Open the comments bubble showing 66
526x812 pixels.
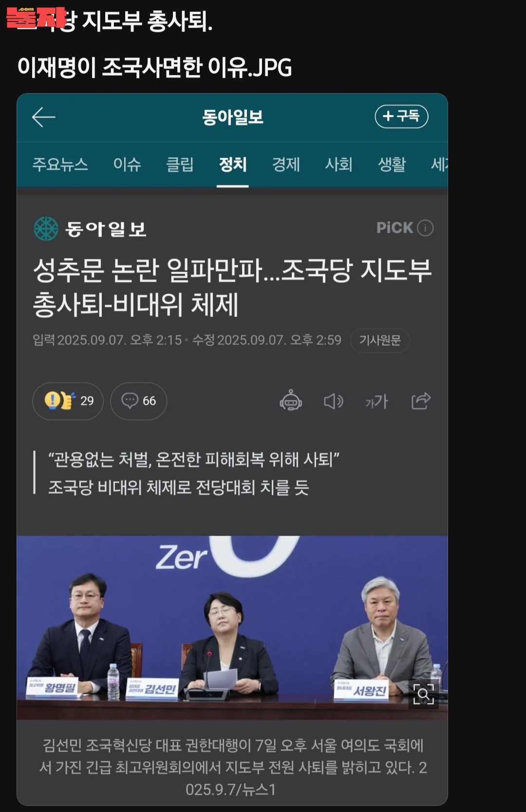138,401
